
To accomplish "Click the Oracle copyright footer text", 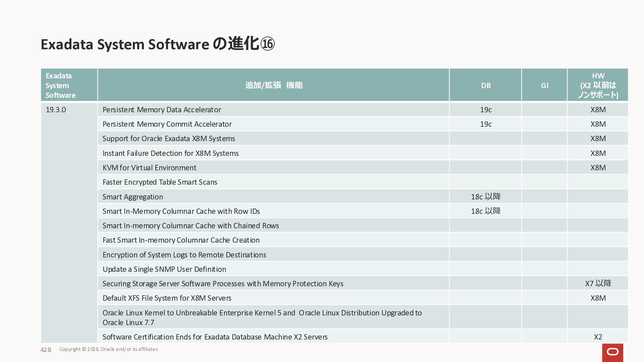I will (108, 349).
